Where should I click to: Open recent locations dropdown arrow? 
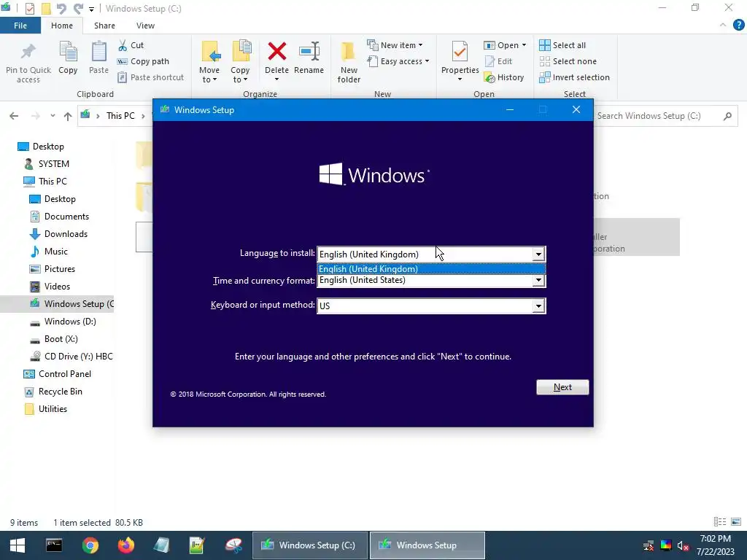[53, 116]
